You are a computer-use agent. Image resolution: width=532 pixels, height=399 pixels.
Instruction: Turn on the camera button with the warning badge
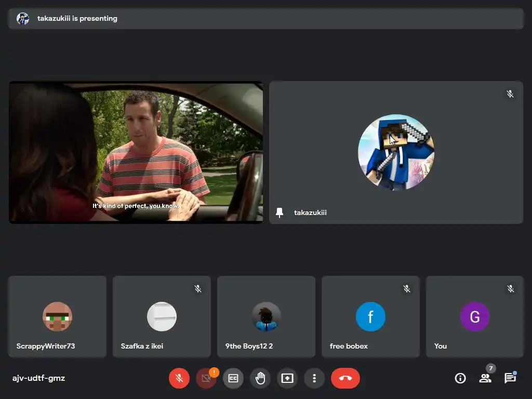coord(206,378)
